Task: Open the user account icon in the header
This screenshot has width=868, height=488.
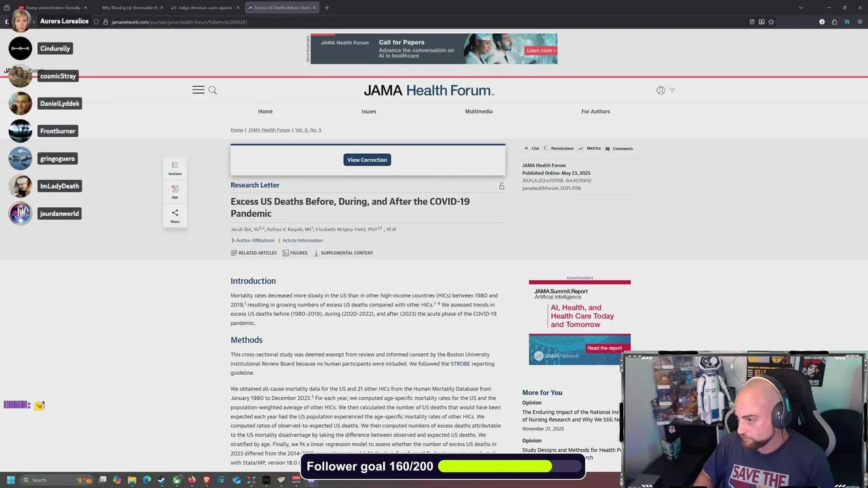Action: point(660,90)
